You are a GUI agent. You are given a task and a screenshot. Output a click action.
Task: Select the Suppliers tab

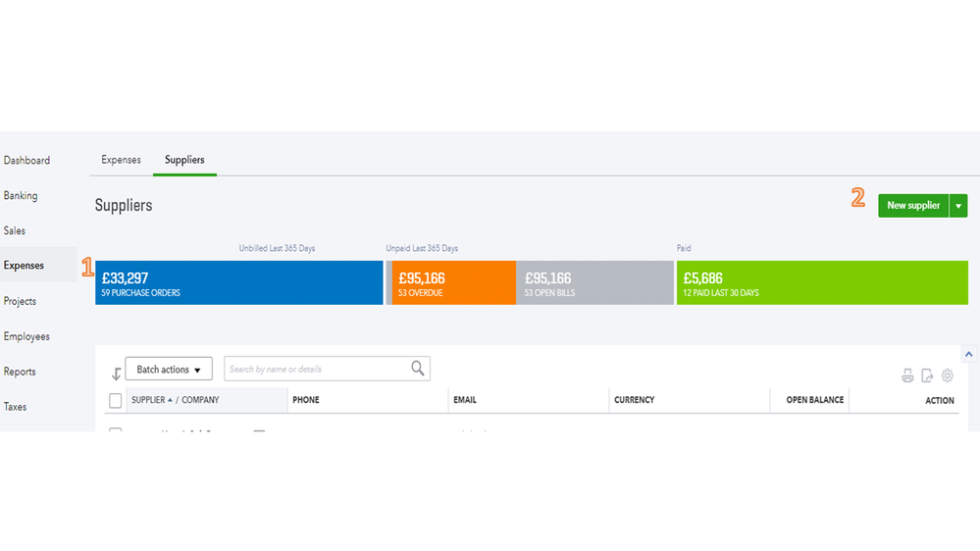pos(184,160)
